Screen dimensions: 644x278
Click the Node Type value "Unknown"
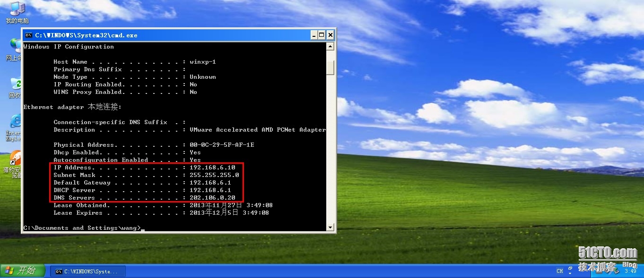(x=203, y=77)
